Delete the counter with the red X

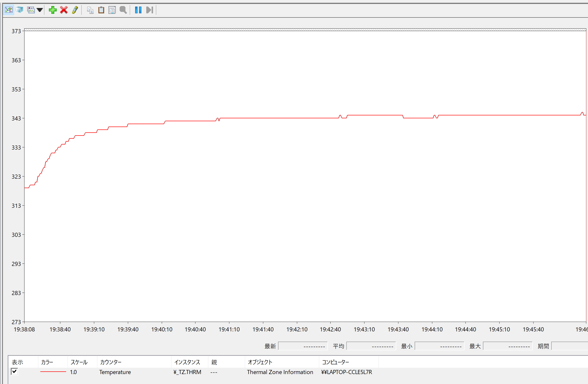pyautogui.click(x=64, y=10)
